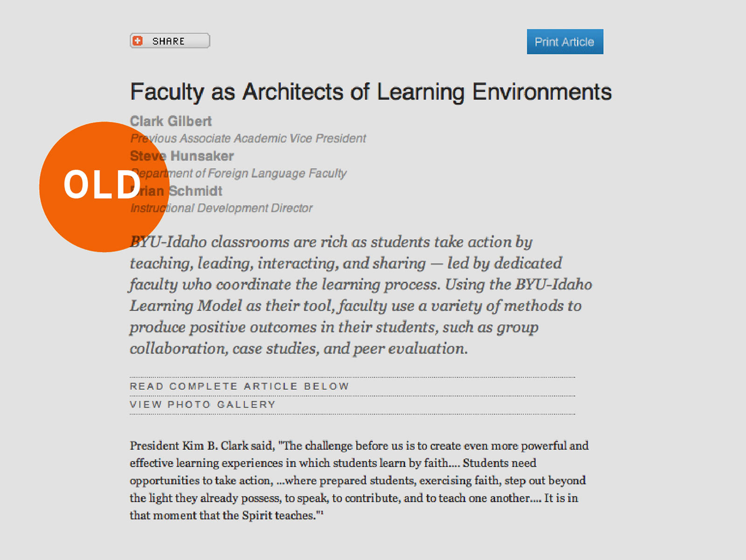
Task: Open the READ COMPLETE ARTICLE BELOW link
Action: (239, 386)
